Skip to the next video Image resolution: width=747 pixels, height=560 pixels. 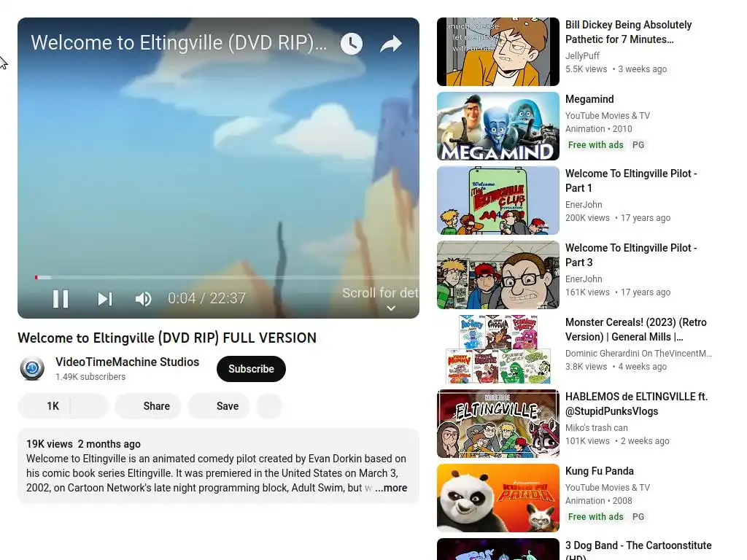tap(105, 299)
